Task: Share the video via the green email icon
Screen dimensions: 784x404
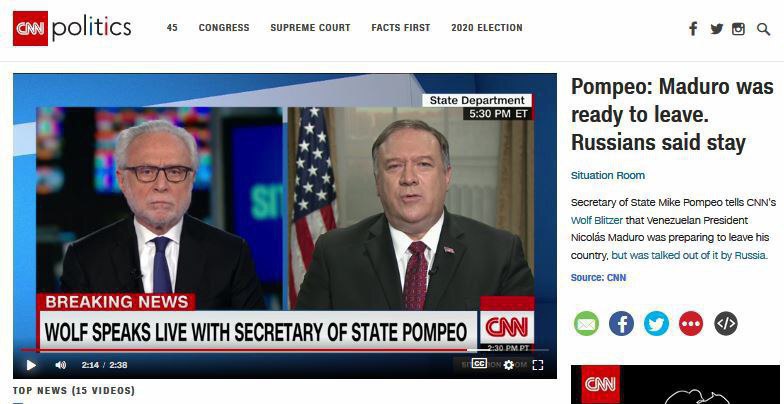Action: 586,324
